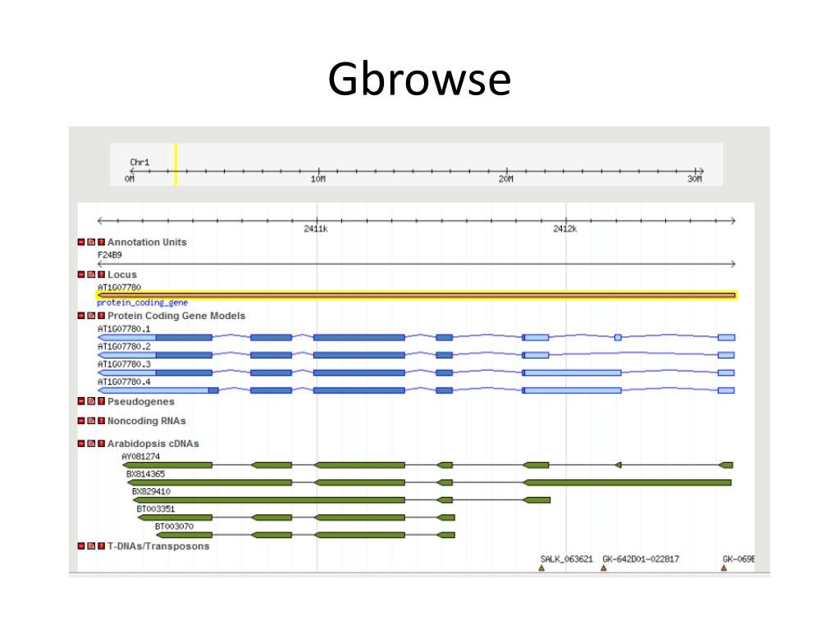The width and height of the screenshot is (840, 630).
Task: Click share icon for Noncoding RNAs track
Action: pos(91,421)
